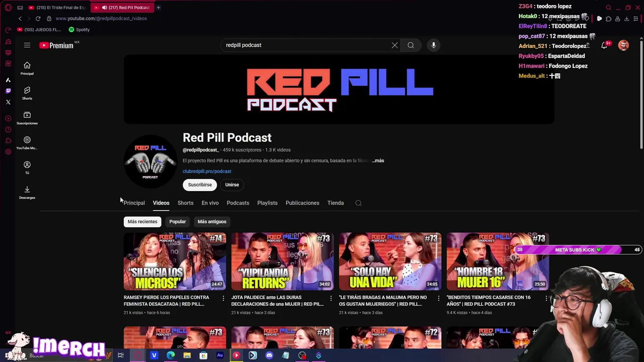Open YouTube notifications bell
This screenshot has width=644, height=362.
point(604,45)
